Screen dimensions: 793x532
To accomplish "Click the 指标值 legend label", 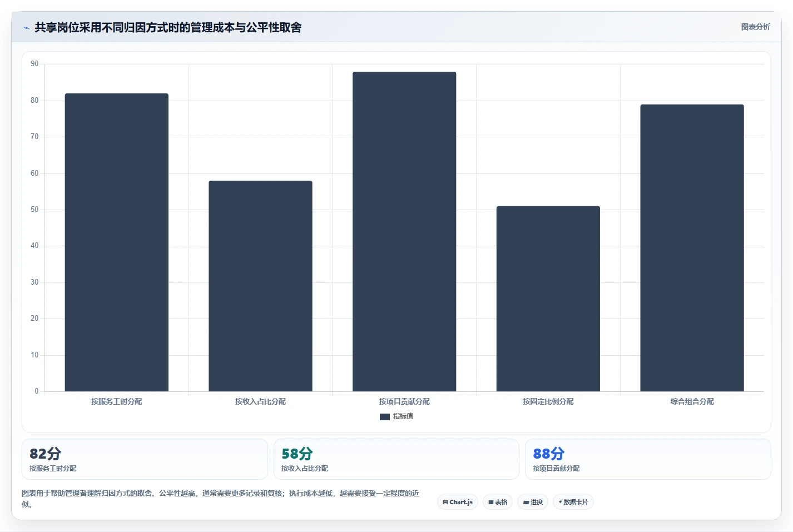I will [403, 416].
